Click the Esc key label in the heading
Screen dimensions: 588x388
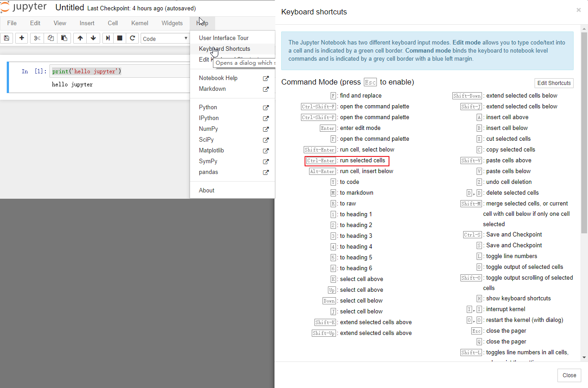click(370, 82)
